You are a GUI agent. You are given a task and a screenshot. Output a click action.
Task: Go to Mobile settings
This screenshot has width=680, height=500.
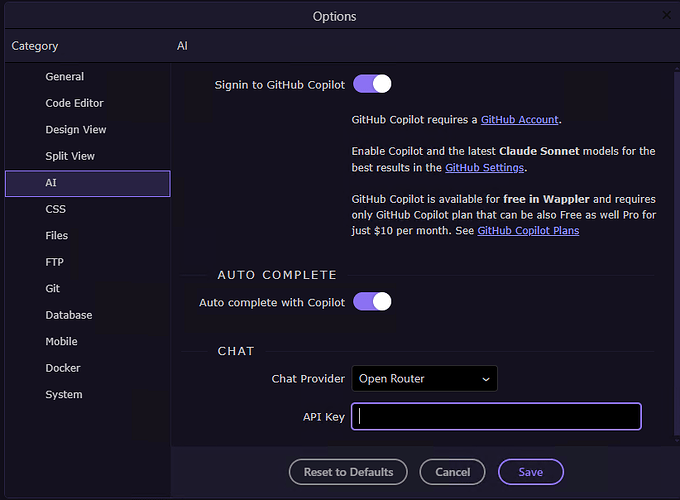pyautogui.click(x=88, y=342)
